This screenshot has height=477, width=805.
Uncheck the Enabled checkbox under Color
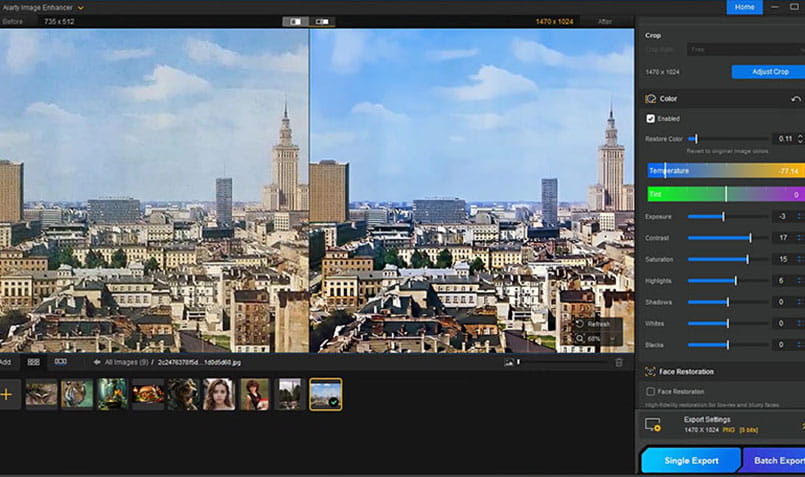click(x=651, y=118)
